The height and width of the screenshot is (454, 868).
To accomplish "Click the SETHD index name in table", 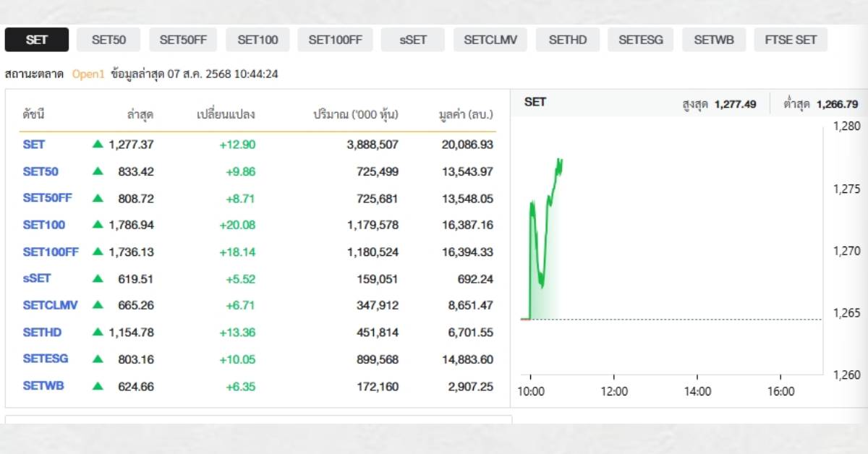I will click(42, 332).
